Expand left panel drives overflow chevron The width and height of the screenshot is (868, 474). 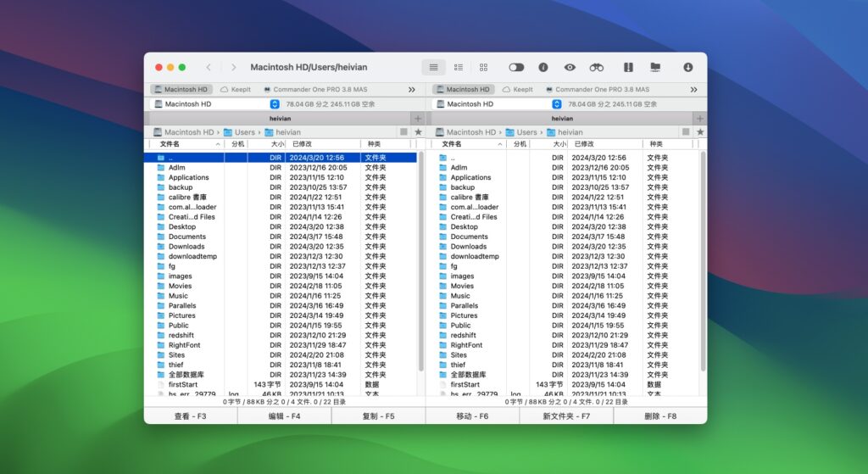[412, 89]
